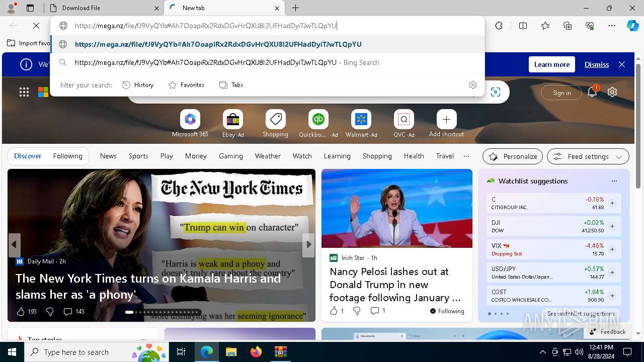This screenshot has height=362, width=644.
Task: Open a new browser tab
Action: point(295,8)
